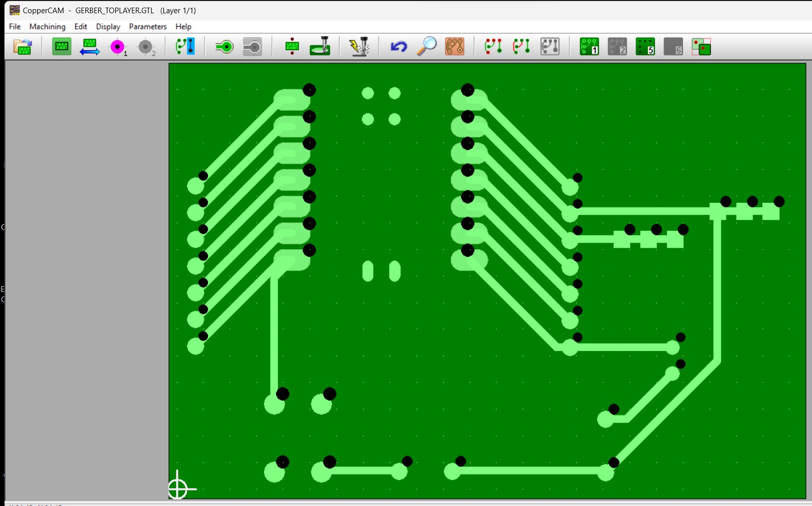Select the magenta reference pad 1 icon

click(118, 47)
